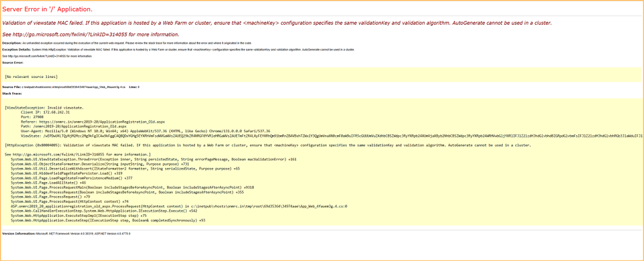Select "[ViewStateException: Invalid viewstate." line

pos(43,107)
